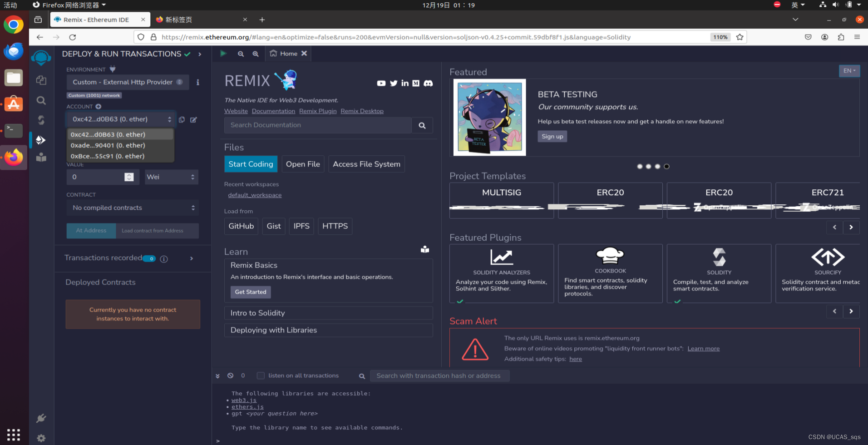This screenshot has width=868, height=445.
Task: Select account 0xc42...d0B63 in list
Action: pyautogui.click(x=121, y=134)
